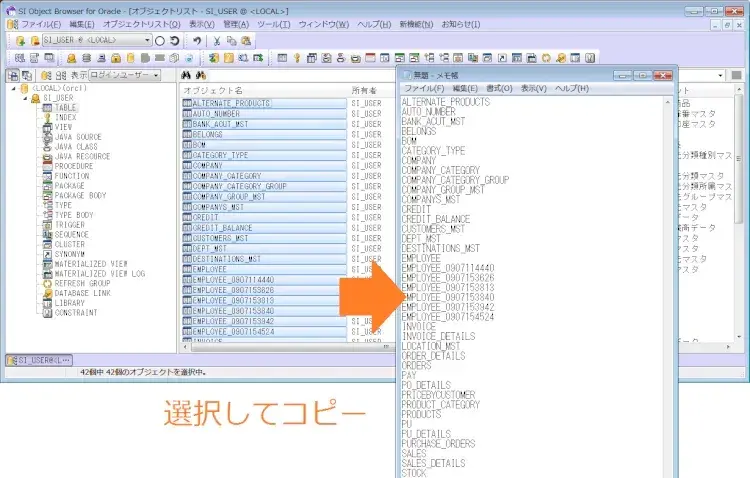The image size is (750, 478).
Task: Select the PROCEDURE node in the tree
Action: pos(74,166)
